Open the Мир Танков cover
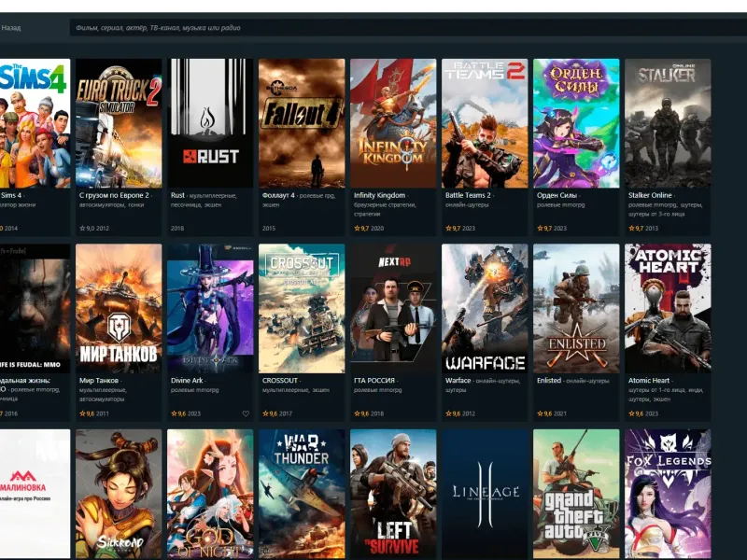Screen dimensions: 747x560 119,308
